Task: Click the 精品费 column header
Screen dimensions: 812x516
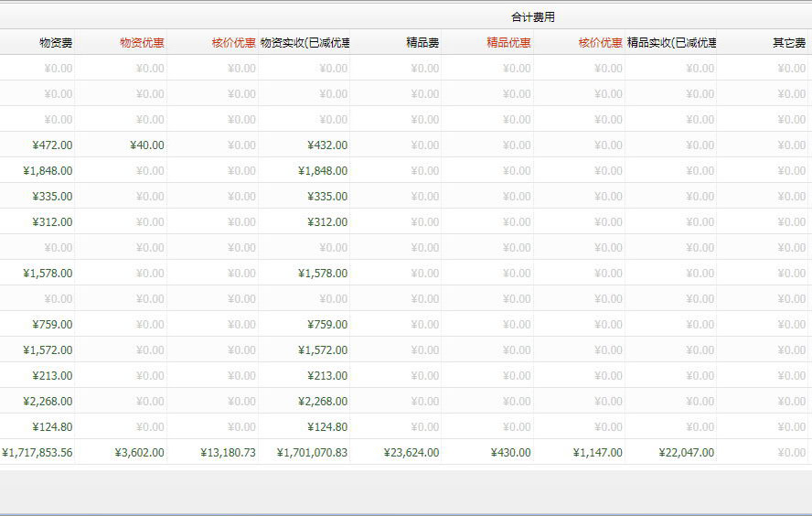Action: 422,43
